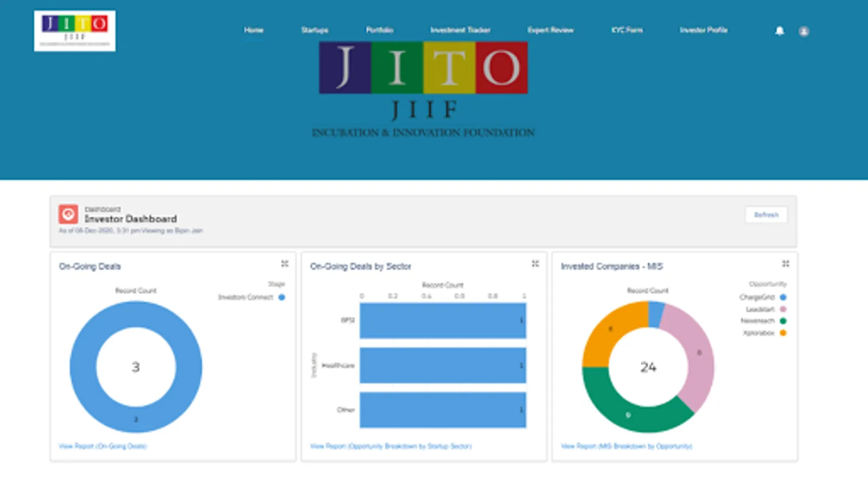Image resolution: width=868 pixels, height=488 pixels.
Task: Click the Refresh button
Action: (x=766, y=215)
